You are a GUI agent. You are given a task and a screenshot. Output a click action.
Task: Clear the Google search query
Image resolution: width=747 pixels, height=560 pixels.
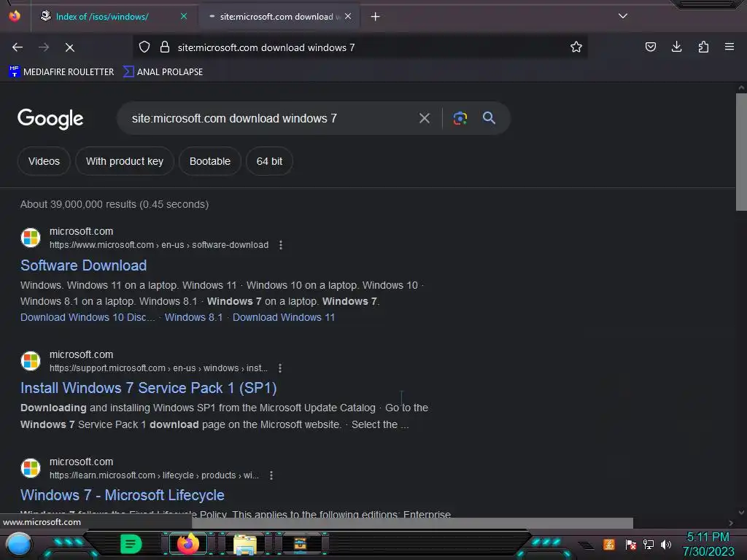click(x=425, y=118)
